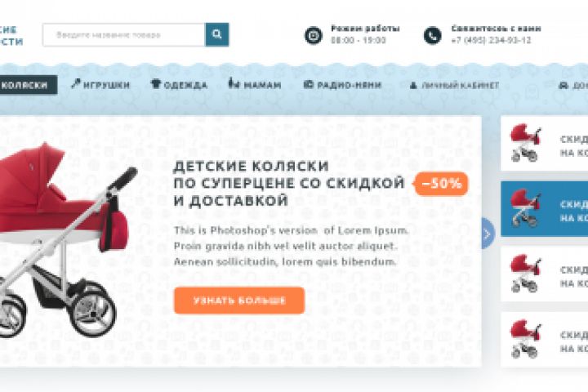This screenshot has width=588, height=392.
Task: Click the -50% discount badge
Action: 441,184
